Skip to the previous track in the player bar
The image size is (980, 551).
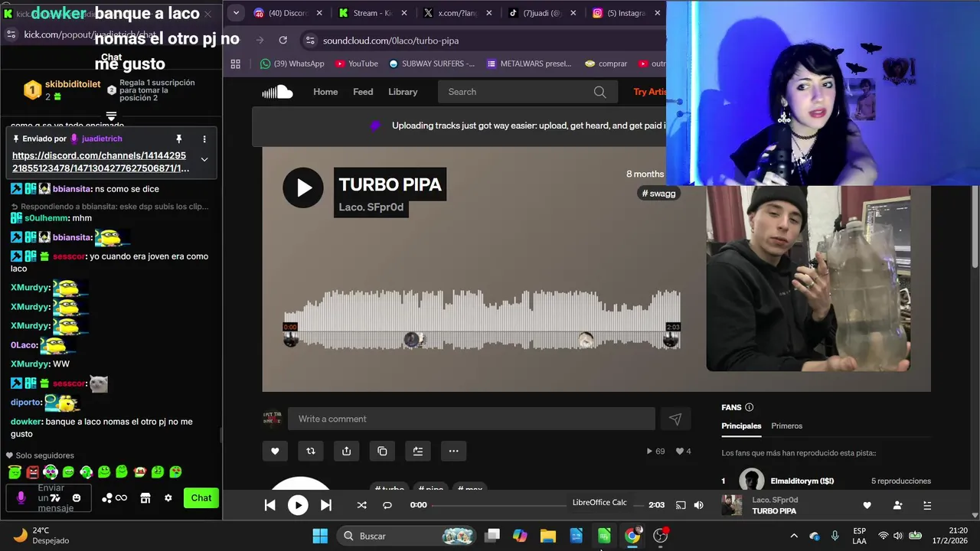tap(269, 505)
